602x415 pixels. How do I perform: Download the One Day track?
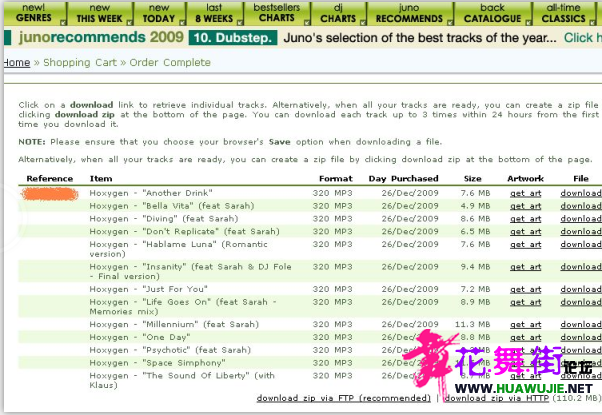pos(580,337)
